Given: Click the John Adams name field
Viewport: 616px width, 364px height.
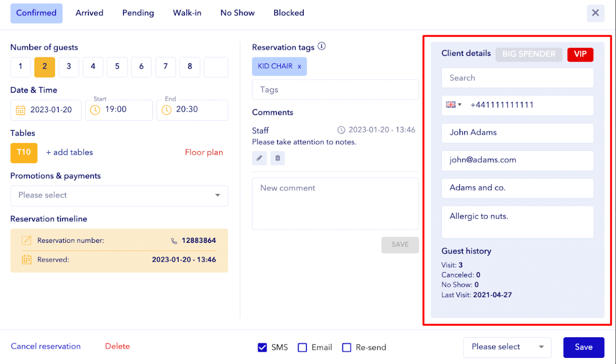Looking at the screenshot, I should (517, 133).
